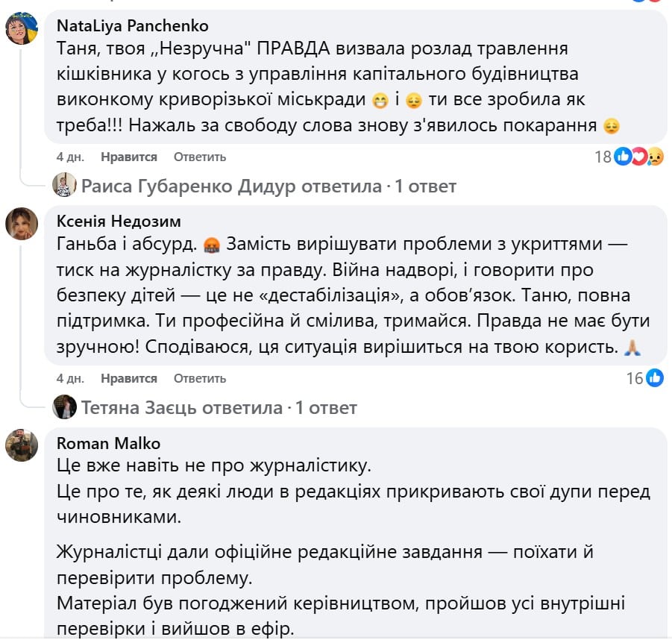Open Ксенія Недозим's name link
Screen dimensions: 672x640
[x=119, y=221]
